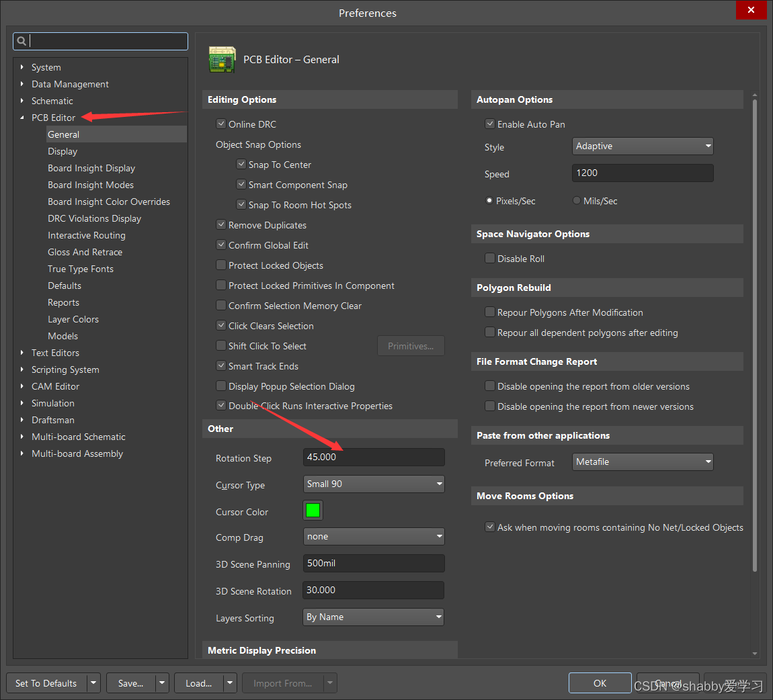Image resolution: width=773 pixels, height=700 pixels.
Task: Open Board Insight Display page
Action: click(91, 168)
